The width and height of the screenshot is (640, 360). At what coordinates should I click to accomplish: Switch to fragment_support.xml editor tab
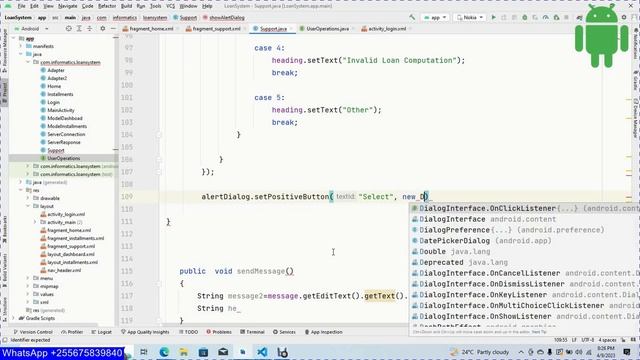pos(216,29)
